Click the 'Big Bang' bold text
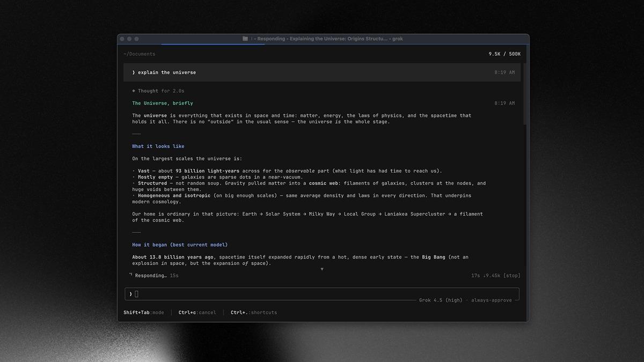The image size is (644, 362). [x=434, y=257]
